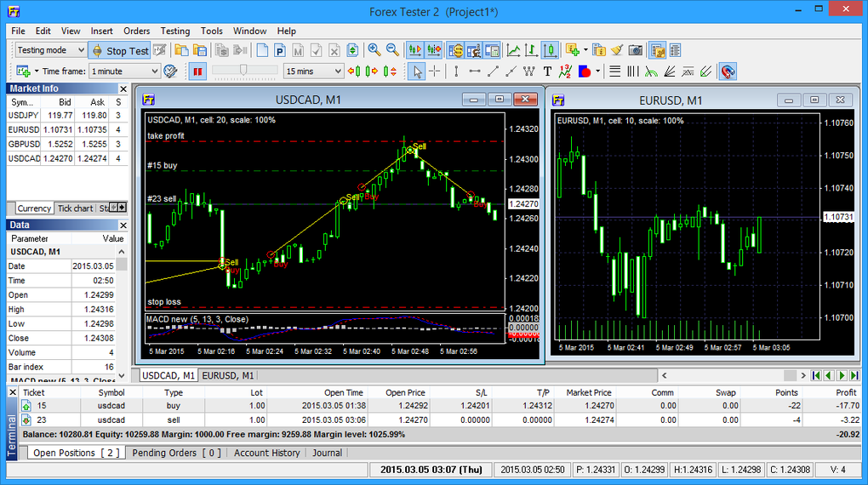Switch to the Currency tab in Market Info
Image resolution: width=868 pixels, height=485 pixels.
34,208
